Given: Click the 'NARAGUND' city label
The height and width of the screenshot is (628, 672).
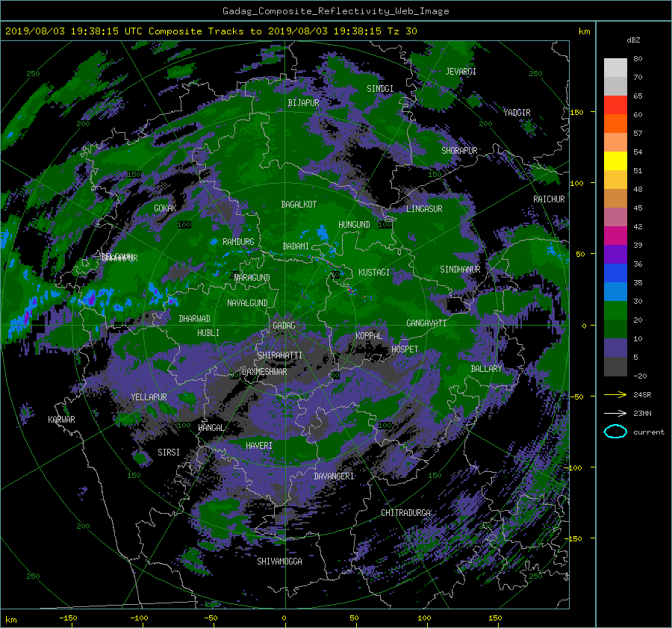Looking at the screenshot, I should (x=252, y=277).
